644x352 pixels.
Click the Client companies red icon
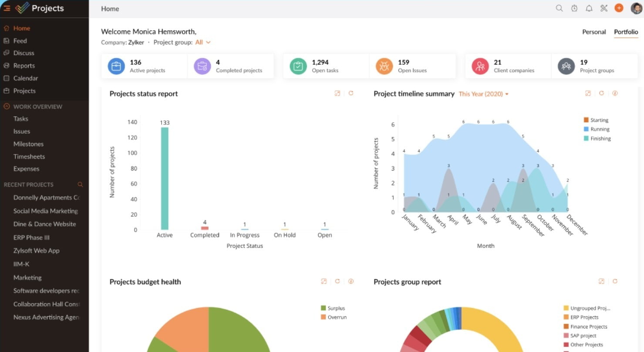point(480,66)
